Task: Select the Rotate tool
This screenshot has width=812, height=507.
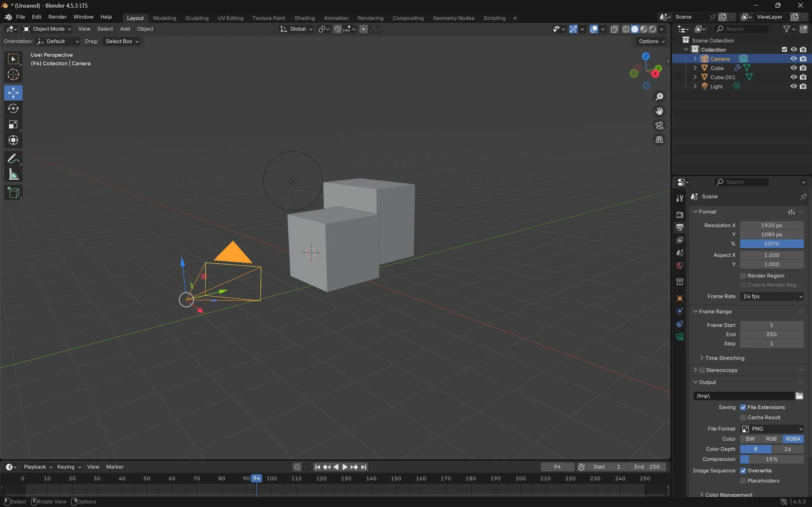Action: (x=13, y=108)
